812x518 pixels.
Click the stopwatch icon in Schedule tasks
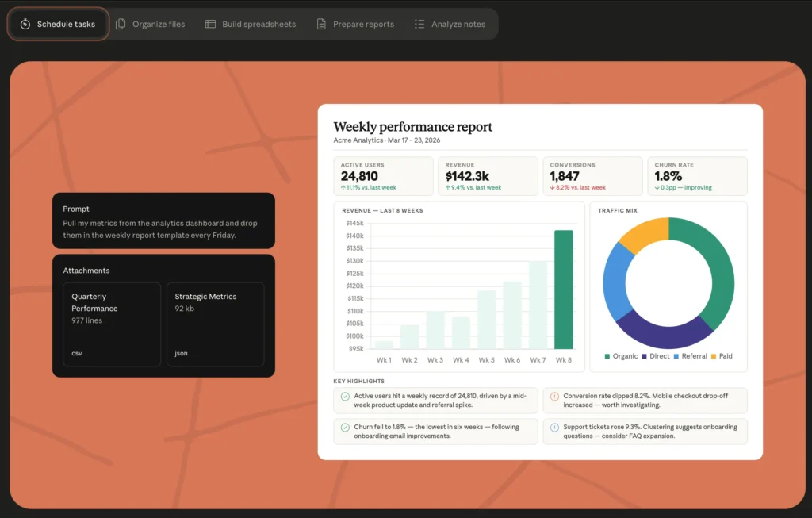(25, 24)
